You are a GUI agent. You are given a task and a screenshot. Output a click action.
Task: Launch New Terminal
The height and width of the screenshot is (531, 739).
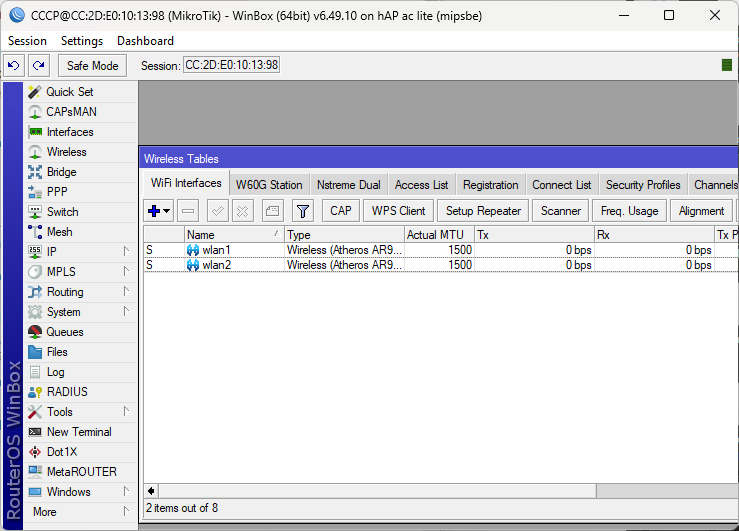click(x=79, y=432)
